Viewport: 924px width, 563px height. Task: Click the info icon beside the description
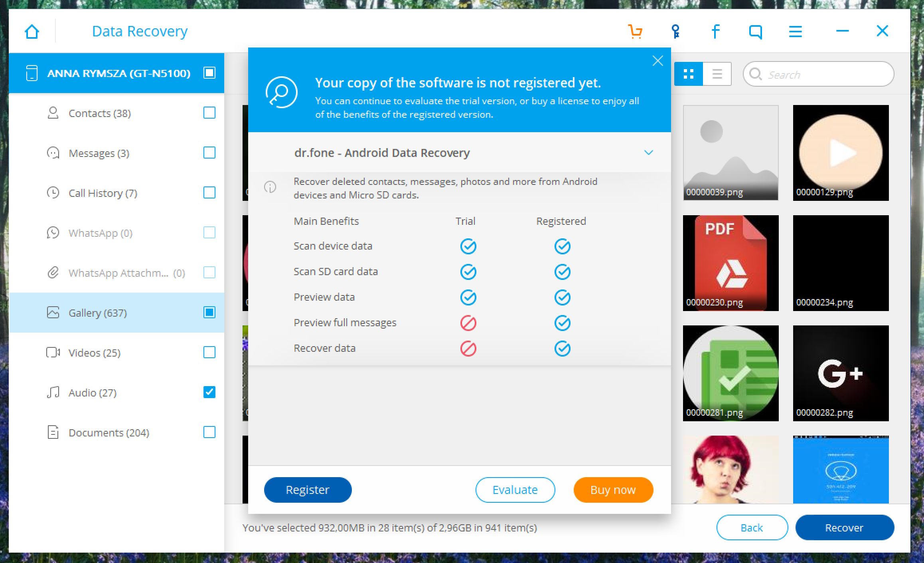pyautogui.click(x=270, y=187)
